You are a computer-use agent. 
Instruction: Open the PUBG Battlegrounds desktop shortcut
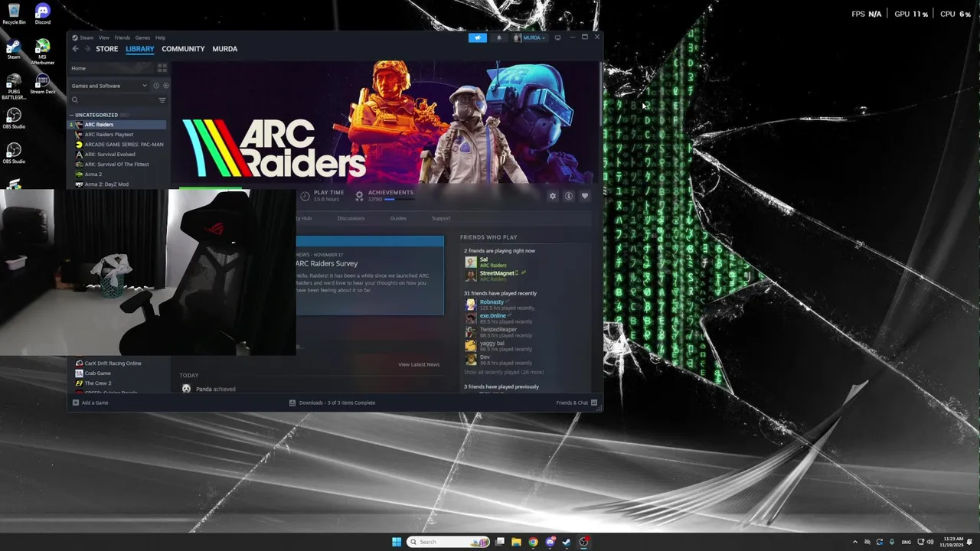[x=14, y=87]
